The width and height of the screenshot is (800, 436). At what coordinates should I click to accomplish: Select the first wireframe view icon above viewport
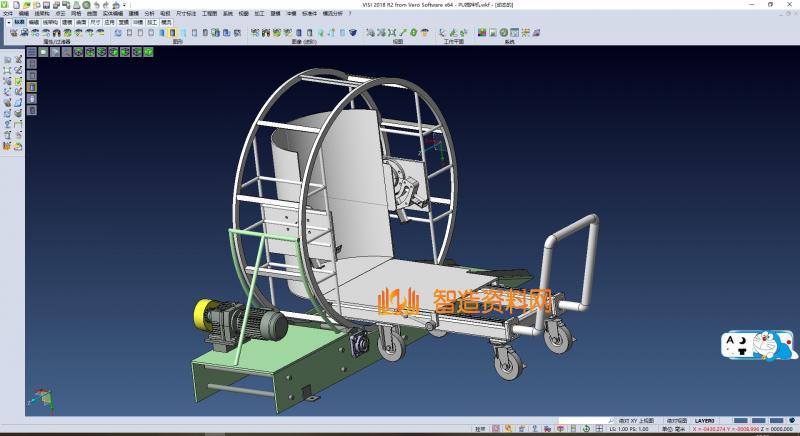[x=32, y=51]
